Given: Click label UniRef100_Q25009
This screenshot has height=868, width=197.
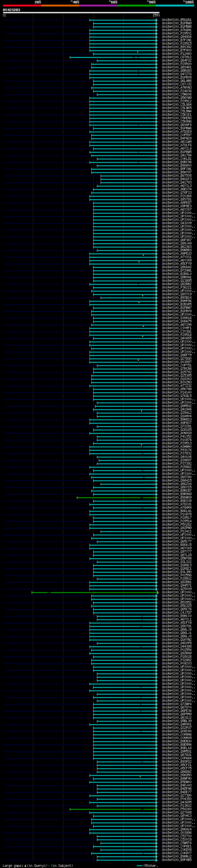Looking at the screenshot, I should coord(176,589).
